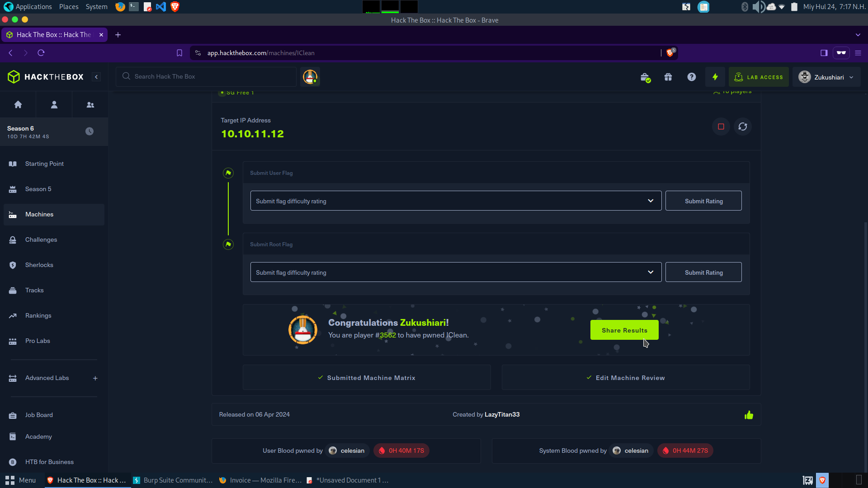The width and height of the screenshot is (868, 488).
Task: Click the green thumbs-up like icon
Action: (x=749, y=415)
